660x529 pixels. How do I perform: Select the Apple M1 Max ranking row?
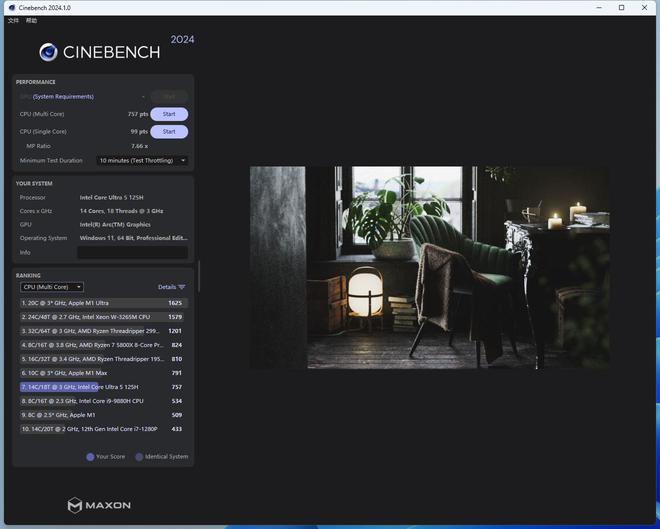click(104, 373)
